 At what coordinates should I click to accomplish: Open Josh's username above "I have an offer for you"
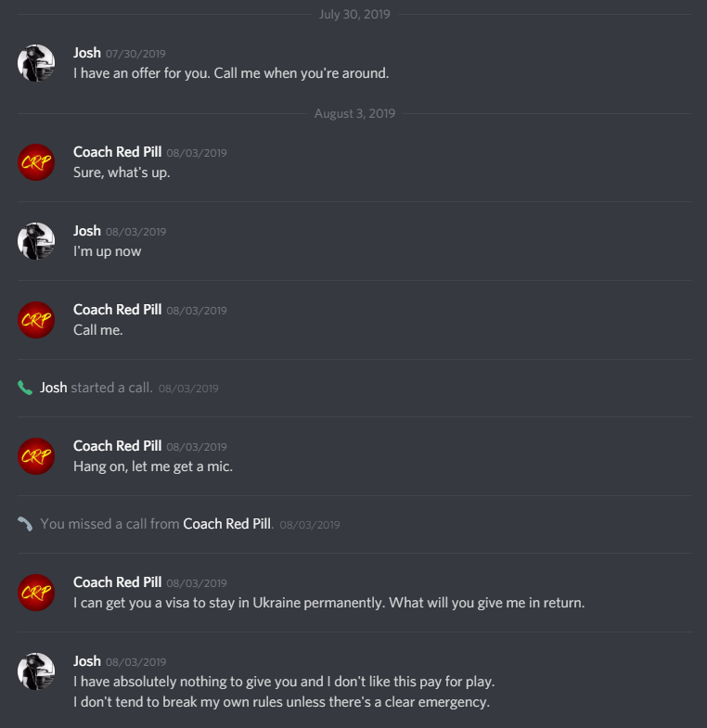coord(87,53)
